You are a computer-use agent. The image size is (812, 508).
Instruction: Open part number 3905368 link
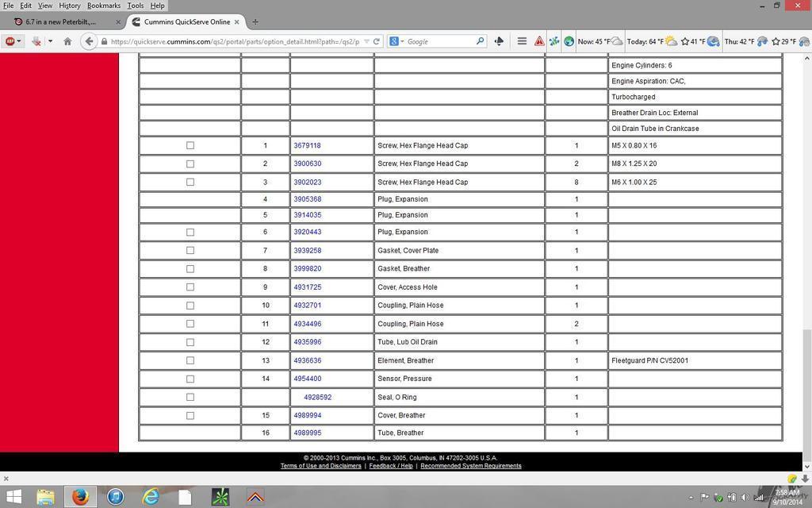[x=308, y=199]
